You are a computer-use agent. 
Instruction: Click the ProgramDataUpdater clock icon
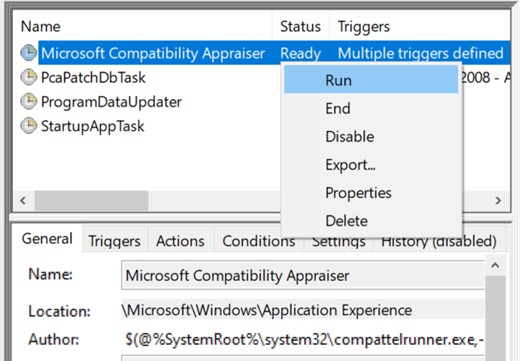[29, 102]
